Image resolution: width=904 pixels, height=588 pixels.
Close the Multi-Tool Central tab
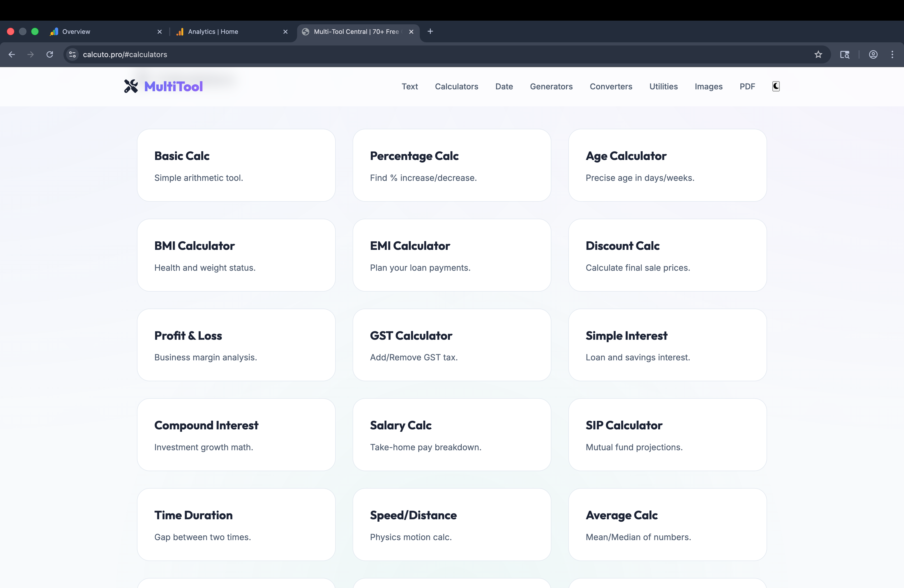411,32
